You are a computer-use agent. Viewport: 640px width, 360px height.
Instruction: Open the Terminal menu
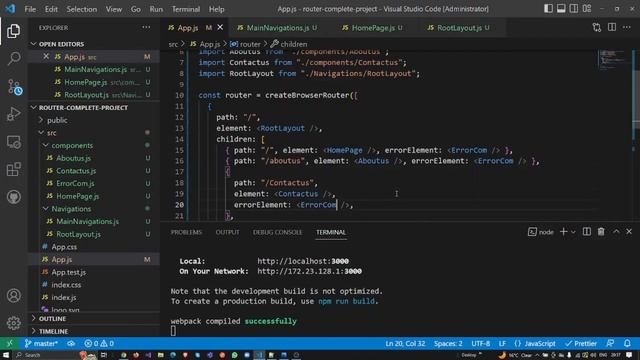[x=186, y=9]
